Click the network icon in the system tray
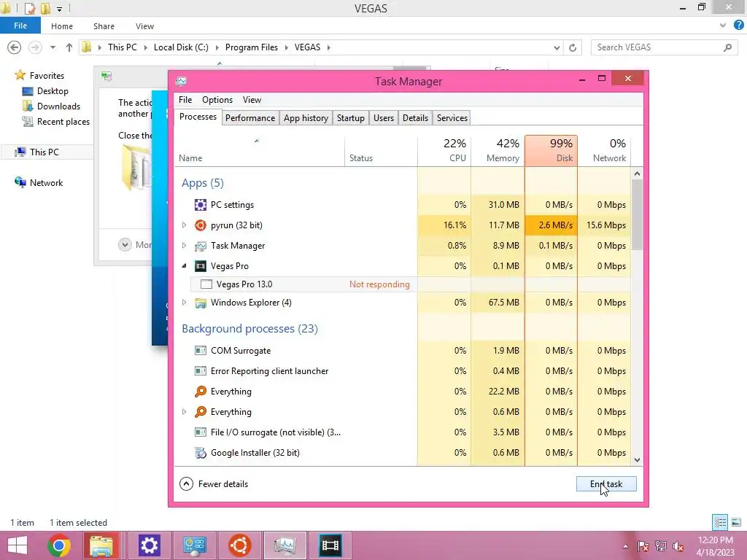747x560 pixels. [x=661, y=546]
